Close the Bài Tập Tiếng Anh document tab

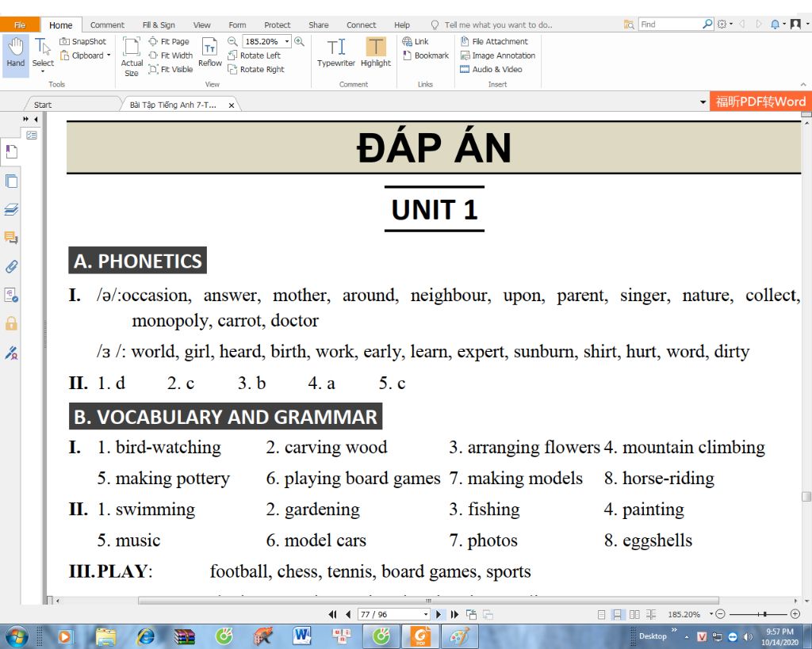tap(232, 105)
